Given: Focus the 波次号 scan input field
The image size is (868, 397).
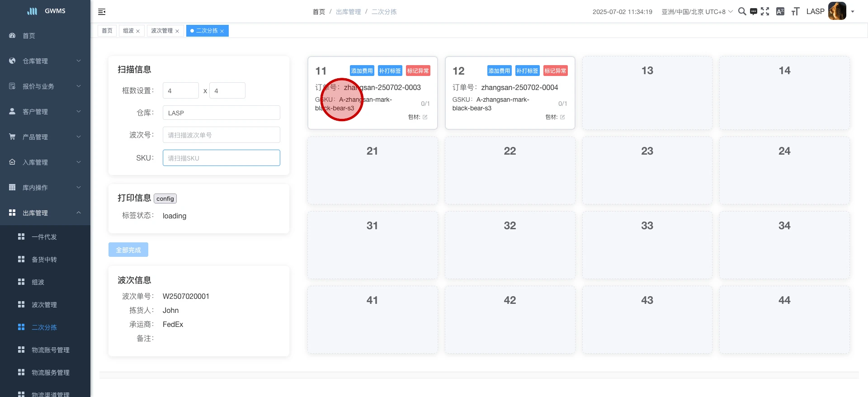Looking at the screenshot, I should 221,135.
